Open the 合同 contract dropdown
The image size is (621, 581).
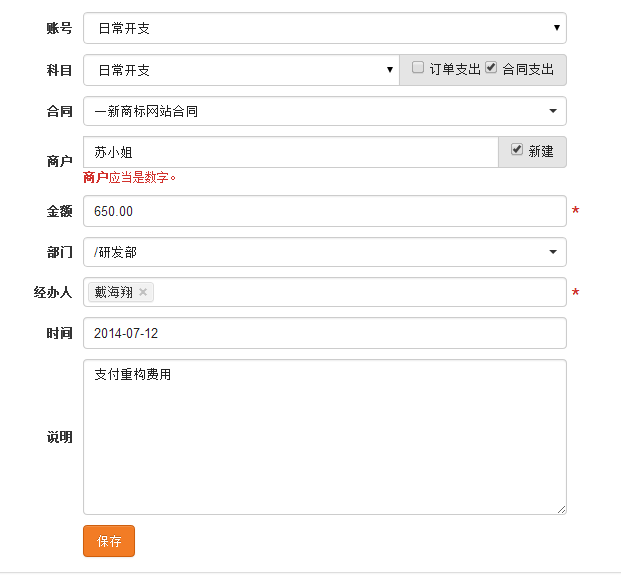(x=324, y=111)
